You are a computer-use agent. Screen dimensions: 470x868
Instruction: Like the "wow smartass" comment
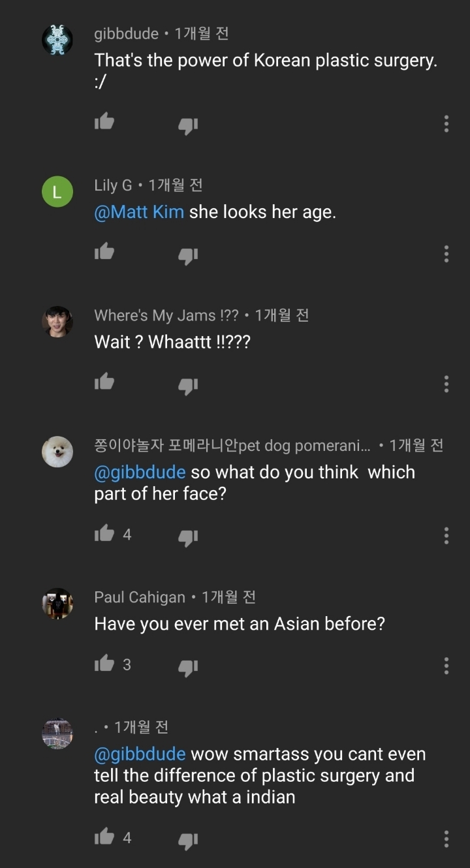(x=104, y=836)
